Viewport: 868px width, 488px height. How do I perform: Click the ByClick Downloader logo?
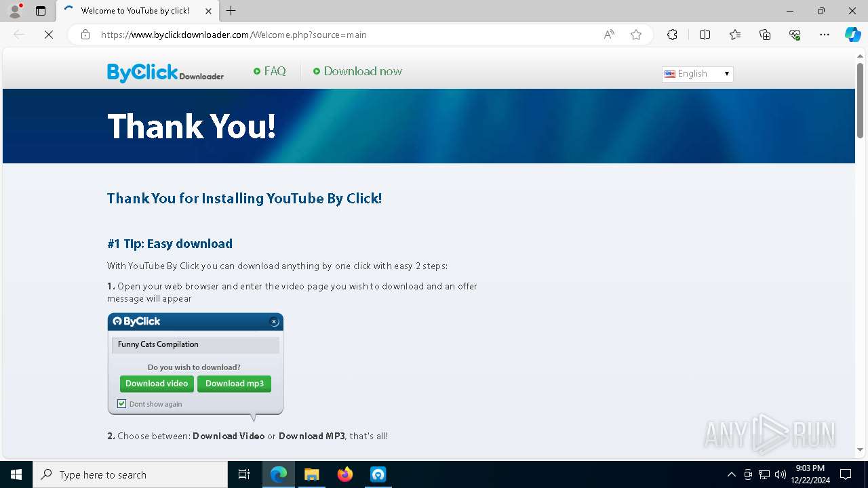pos(165,73)
